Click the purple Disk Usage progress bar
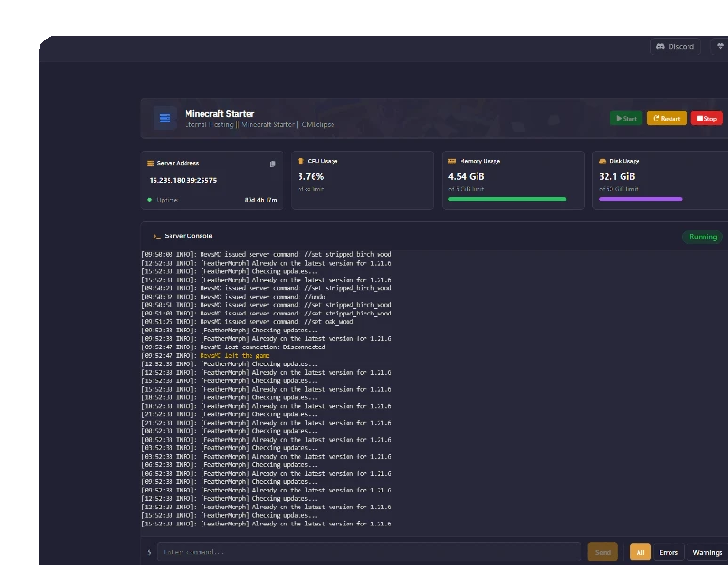 [640, 199]
